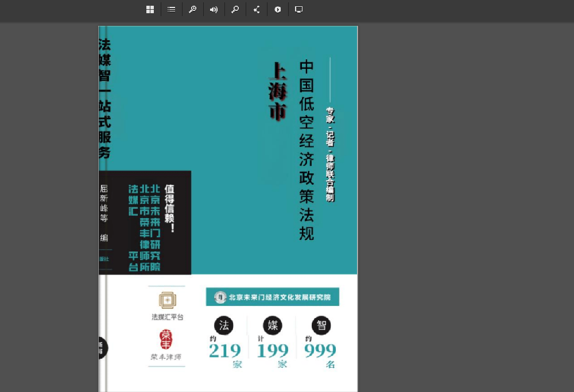Viewport: 574px width, 392px height.
Task: Click the red 荣丰律师 seal logo
Action: (165, 339)
